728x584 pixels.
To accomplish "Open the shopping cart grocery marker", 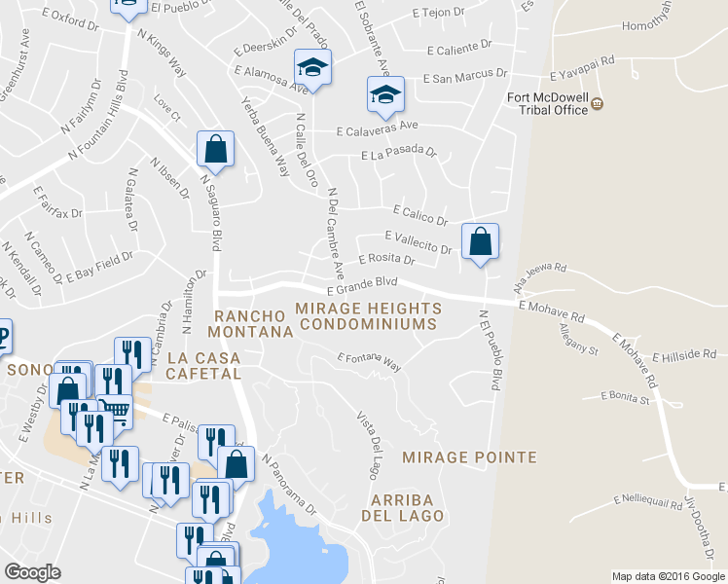I will pyautogui.click(x=118, y=411).
